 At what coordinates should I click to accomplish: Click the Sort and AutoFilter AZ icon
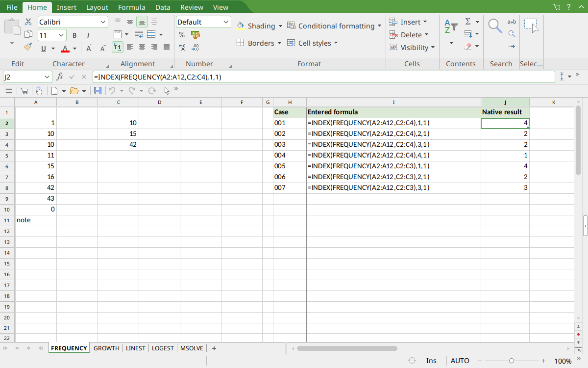[x=451, y=26]
